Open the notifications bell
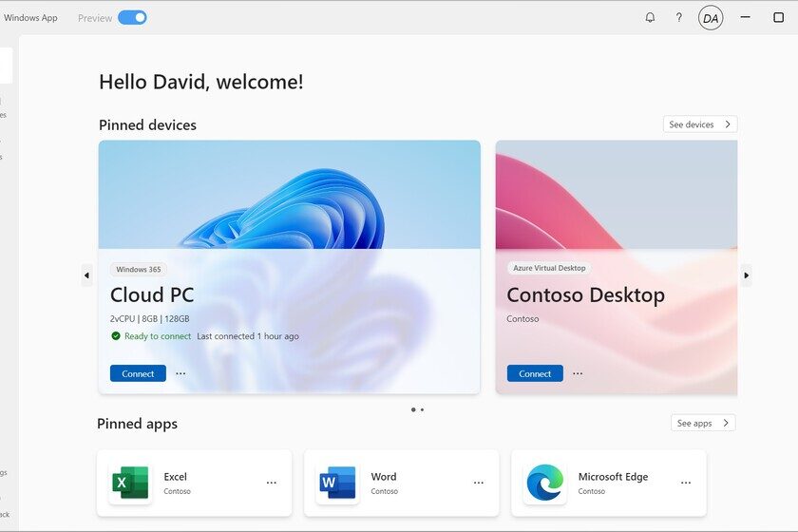Screen dimensions: 798x532 point(650,18)
